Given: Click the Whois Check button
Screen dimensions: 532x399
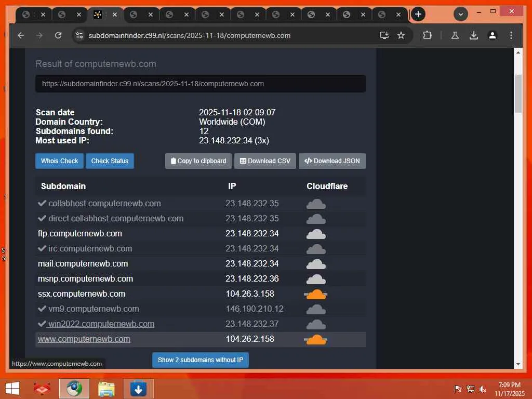Looking at the screenshot, I should (x=59, y=161).
